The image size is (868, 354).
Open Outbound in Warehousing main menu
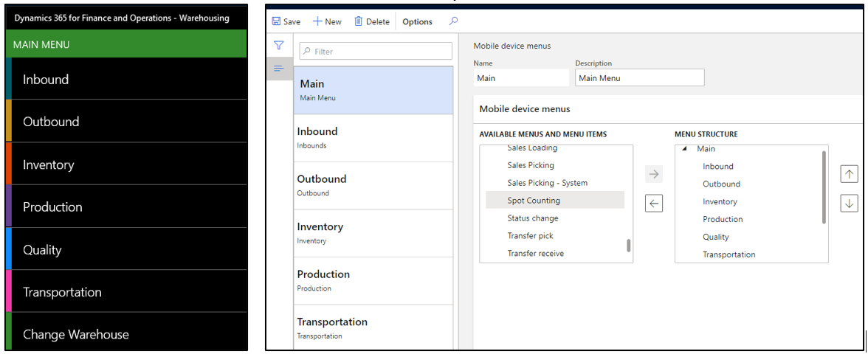126,121
